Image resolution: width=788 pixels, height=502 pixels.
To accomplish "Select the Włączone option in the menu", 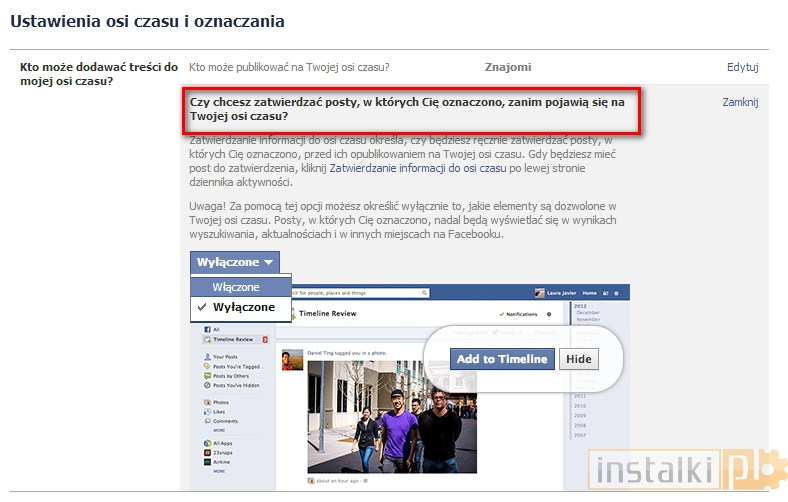I will point(241,287).
